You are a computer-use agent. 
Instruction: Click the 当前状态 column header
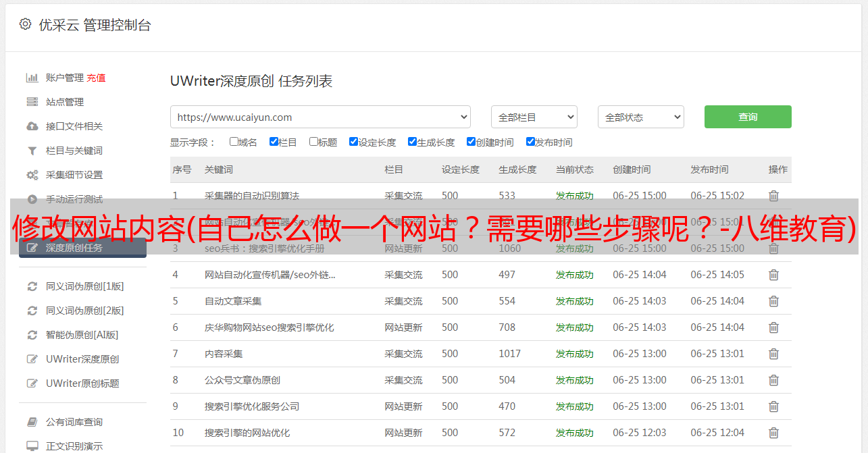pos(575,169)
